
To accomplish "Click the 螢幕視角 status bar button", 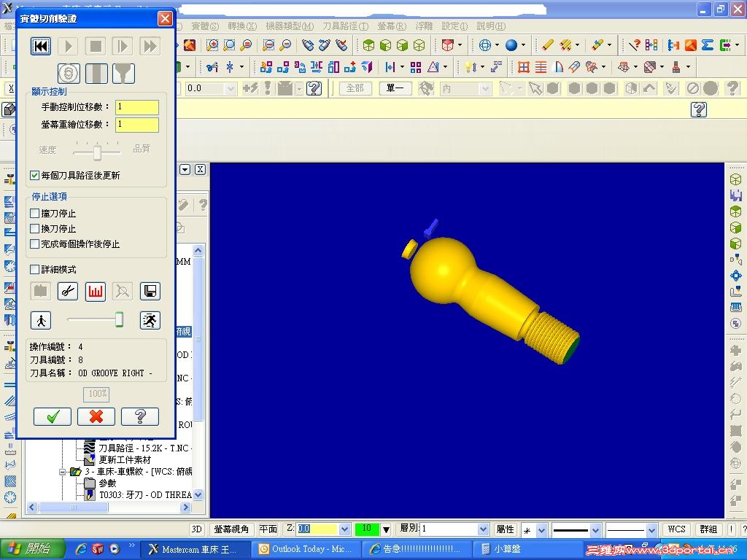I will 231,529.
